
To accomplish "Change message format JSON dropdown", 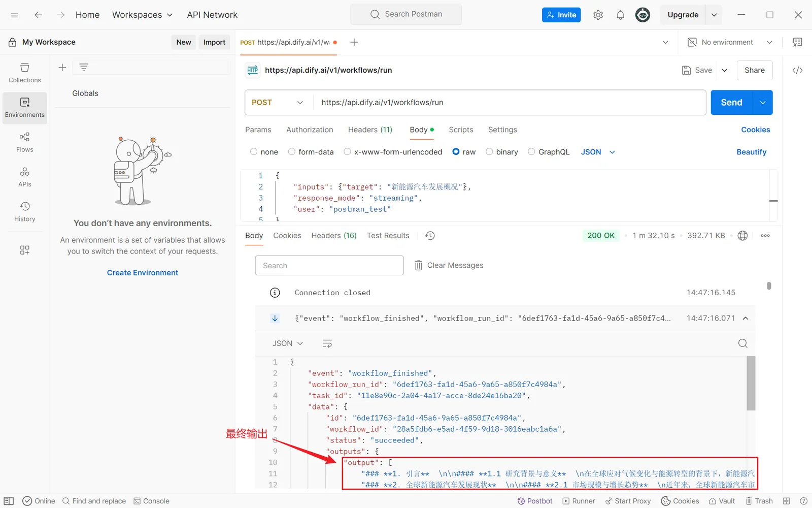I will pyautogui.click(x=287, y=344).
